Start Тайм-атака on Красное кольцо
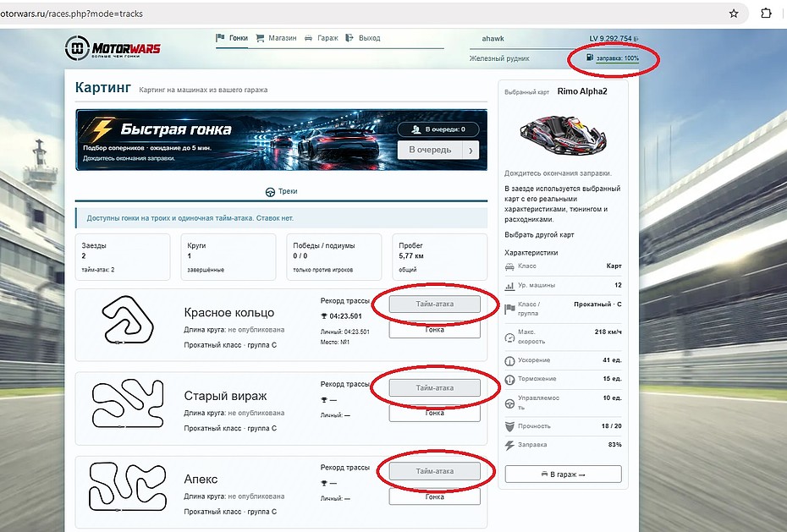 (435, 304)
